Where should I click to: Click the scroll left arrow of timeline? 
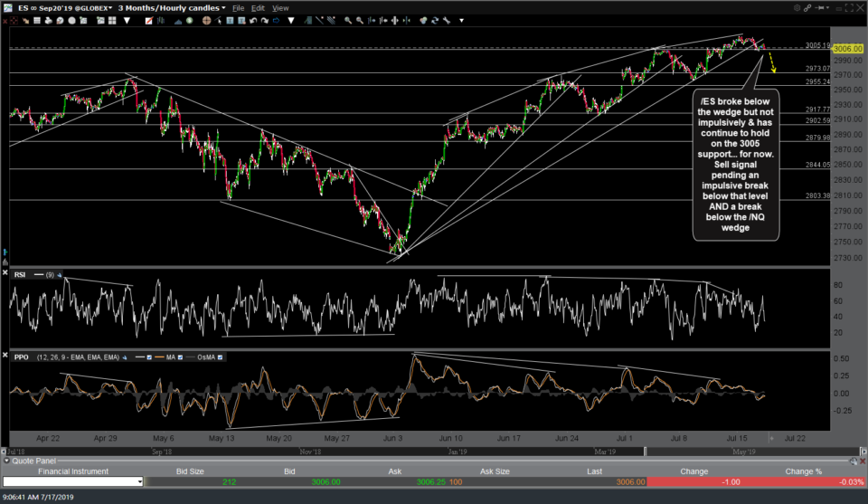(4, 452)
